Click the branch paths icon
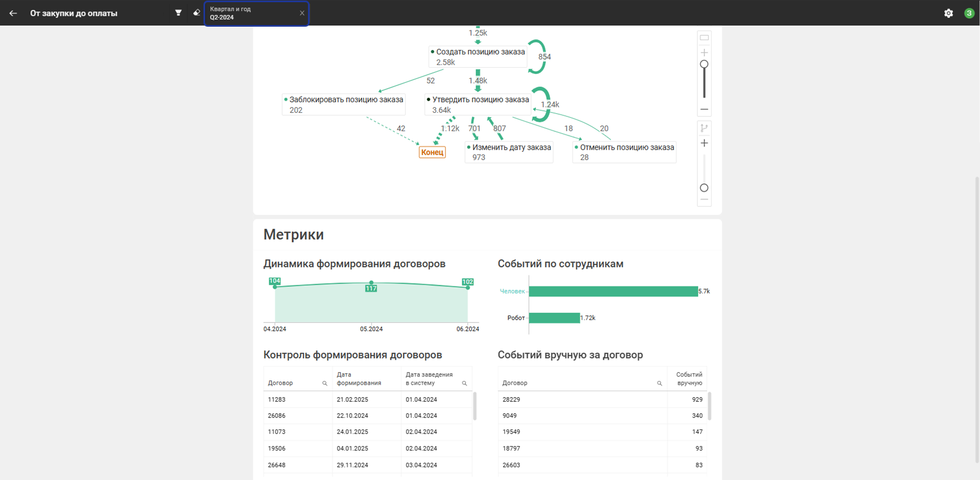This screenshot has height=480, width=980. point(704,128)
